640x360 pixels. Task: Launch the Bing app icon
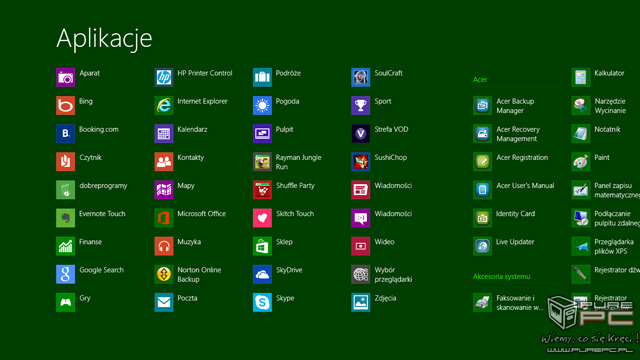tap(65, 105)
